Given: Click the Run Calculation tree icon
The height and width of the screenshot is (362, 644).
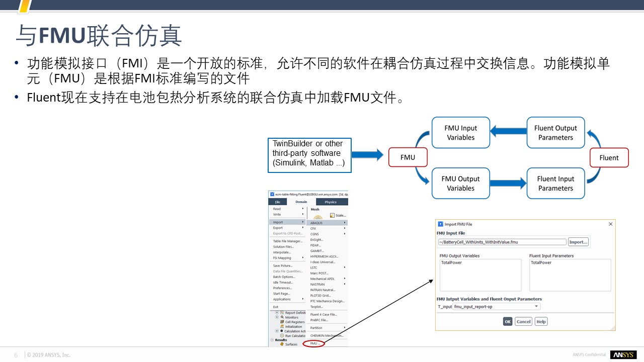Looking at the screenshot, I should coord(282,336).
